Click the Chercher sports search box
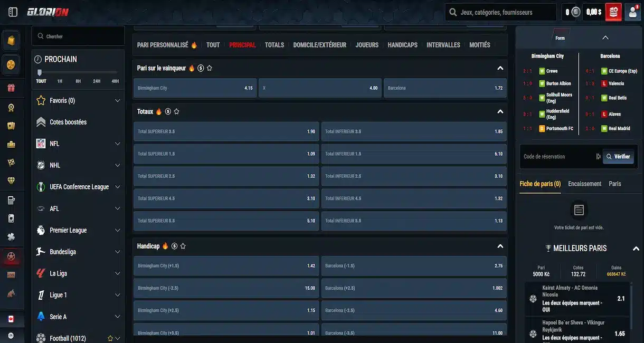Viewport: 644px width, 343px height. (x=78, y=36)
